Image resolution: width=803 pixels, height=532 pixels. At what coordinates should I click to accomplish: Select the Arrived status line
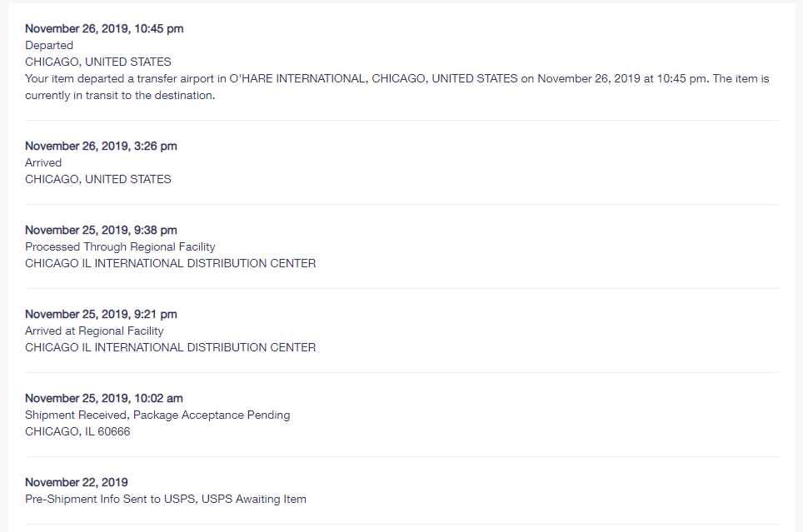point(43,163)
